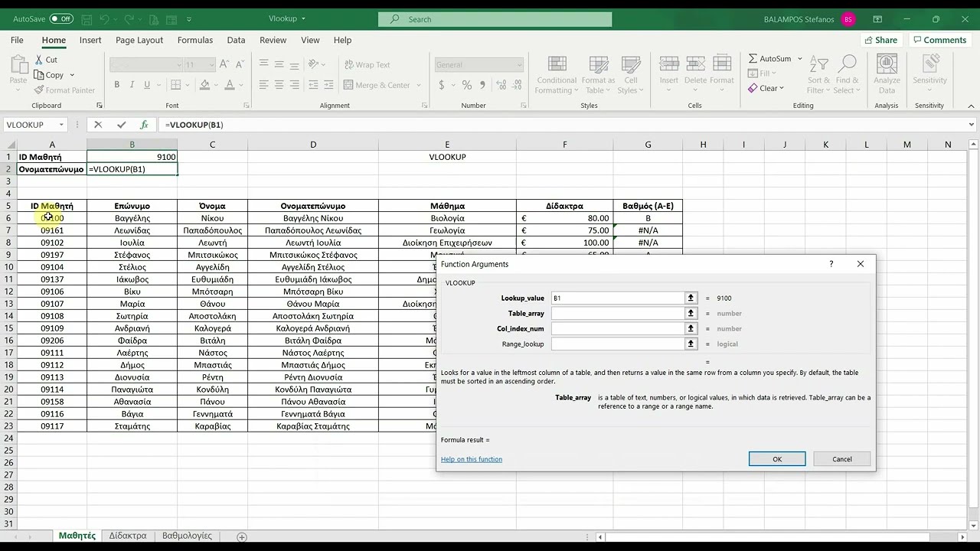Open the Name Box dropdown

click(x=61, y=125)
